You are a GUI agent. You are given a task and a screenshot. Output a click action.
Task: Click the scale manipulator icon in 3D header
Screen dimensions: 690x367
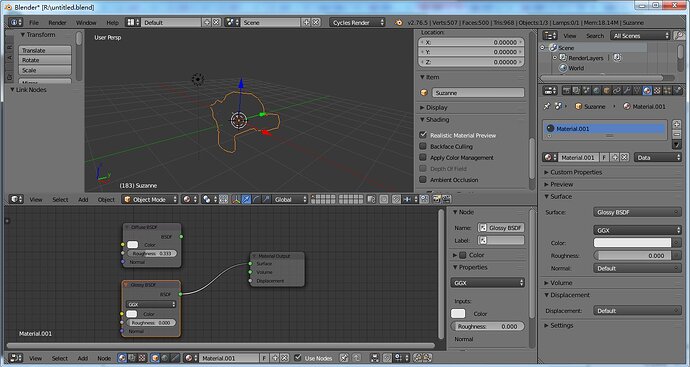pyautogui.click(x=266, y=199)
